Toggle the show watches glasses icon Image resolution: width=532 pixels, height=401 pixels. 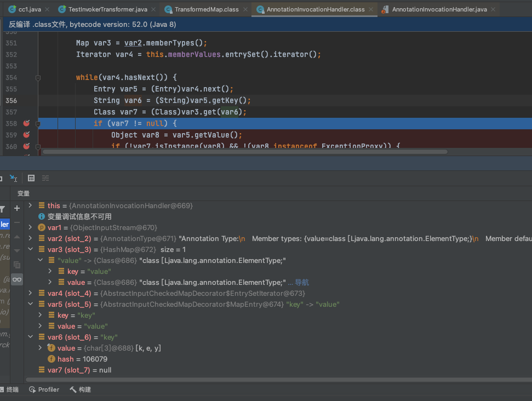17,279
